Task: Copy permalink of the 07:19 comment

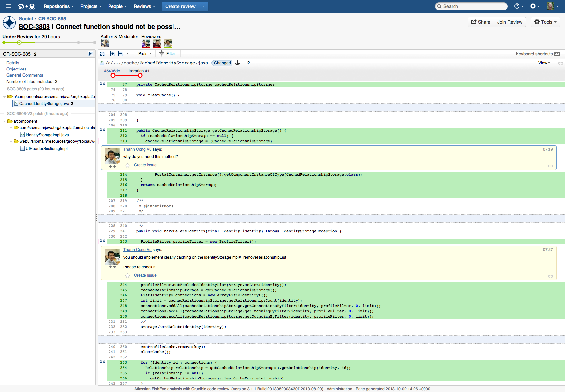Action: tap(550, 166)
